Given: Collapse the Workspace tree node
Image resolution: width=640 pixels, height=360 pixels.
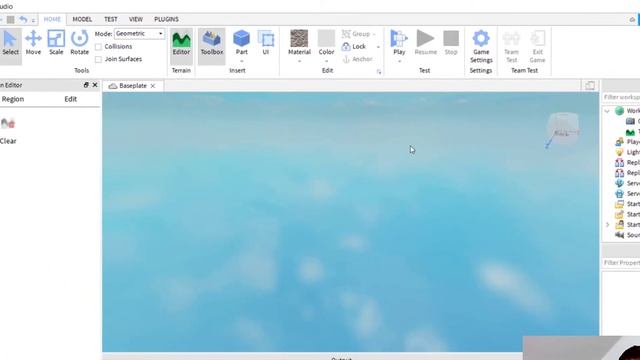Looking at the screenshot, I should tap(607, 111).
